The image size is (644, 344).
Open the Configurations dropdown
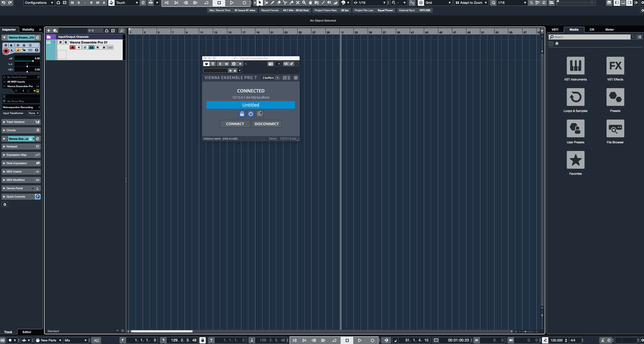click(39, 3)
